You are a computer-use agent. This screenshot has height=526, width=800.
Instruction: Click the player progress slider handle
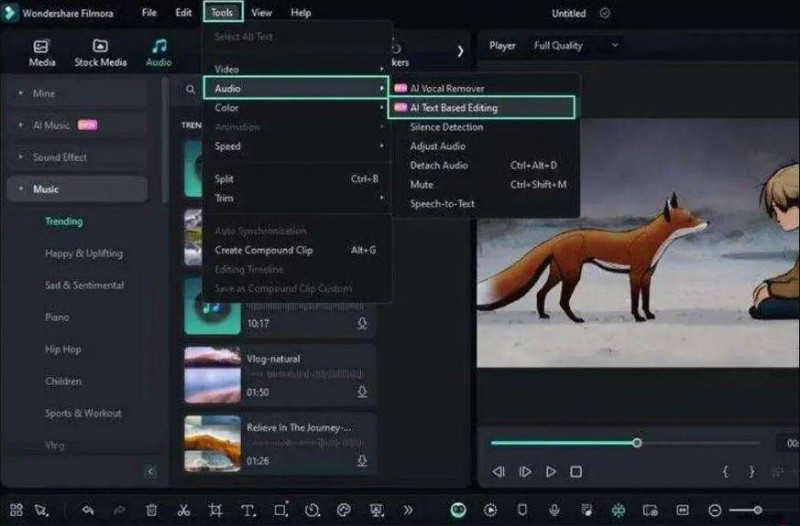coord(637,442)
